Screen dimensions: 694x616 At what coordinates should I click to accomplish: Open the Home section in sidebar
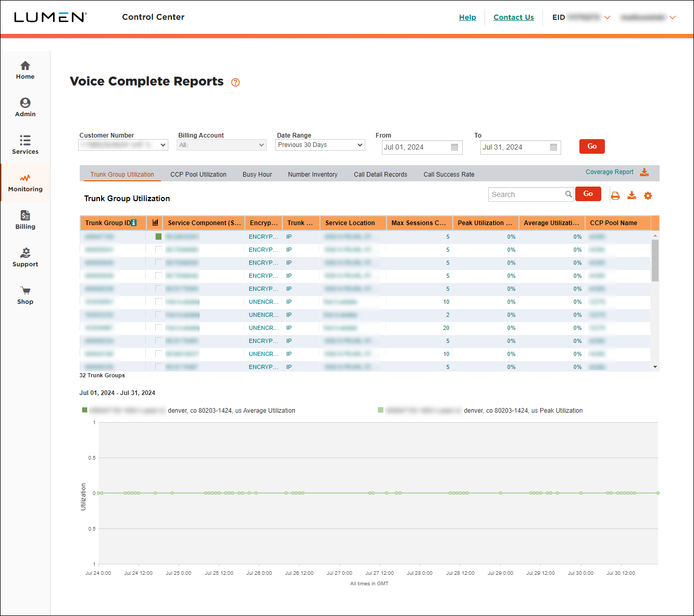coord(25,69)
